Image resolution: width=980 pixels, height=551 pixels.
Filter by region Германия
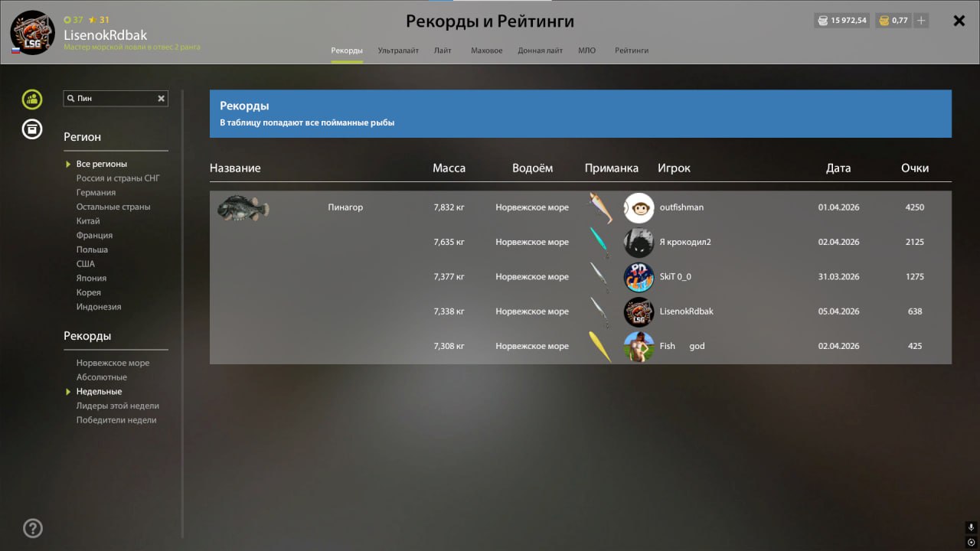pyautogui.click(x=96, y=193)
